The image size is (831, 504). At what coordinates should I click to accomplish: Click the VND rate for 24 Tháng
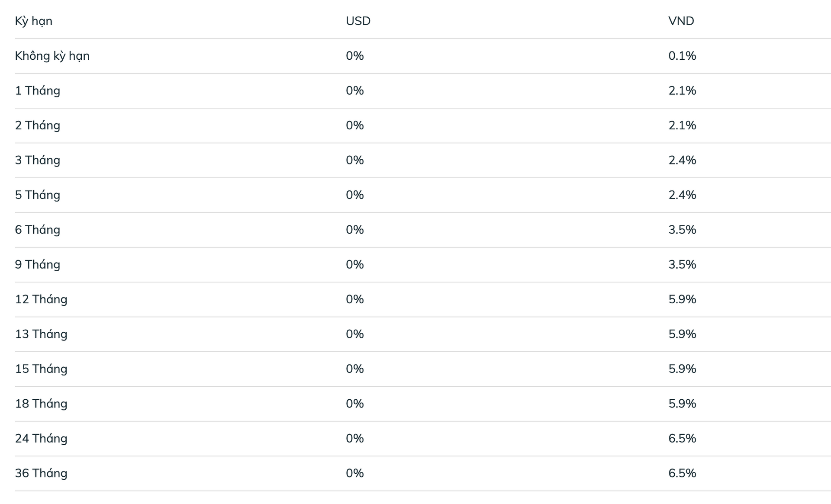point(682,438)
